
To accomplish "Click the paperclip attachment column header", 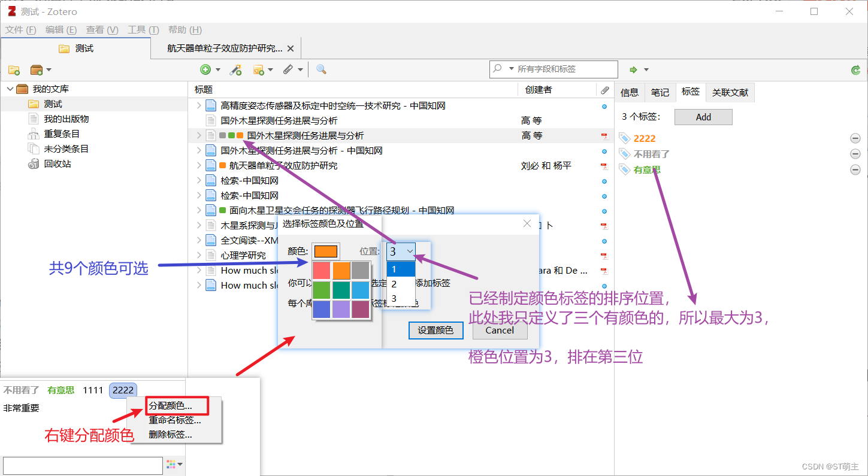I will (x=605, y=90).
